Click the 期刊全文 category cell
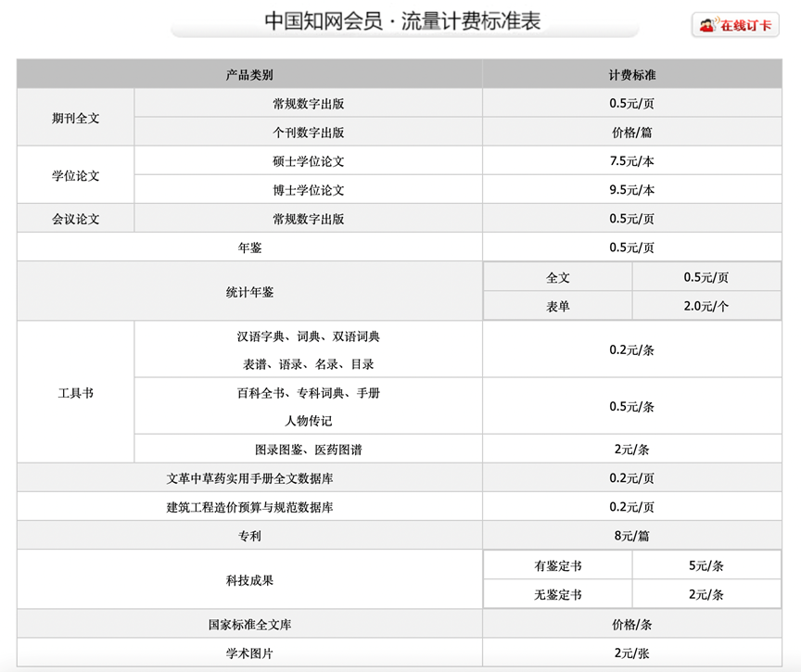Viewport: 801px width, 672px height. 76,119
